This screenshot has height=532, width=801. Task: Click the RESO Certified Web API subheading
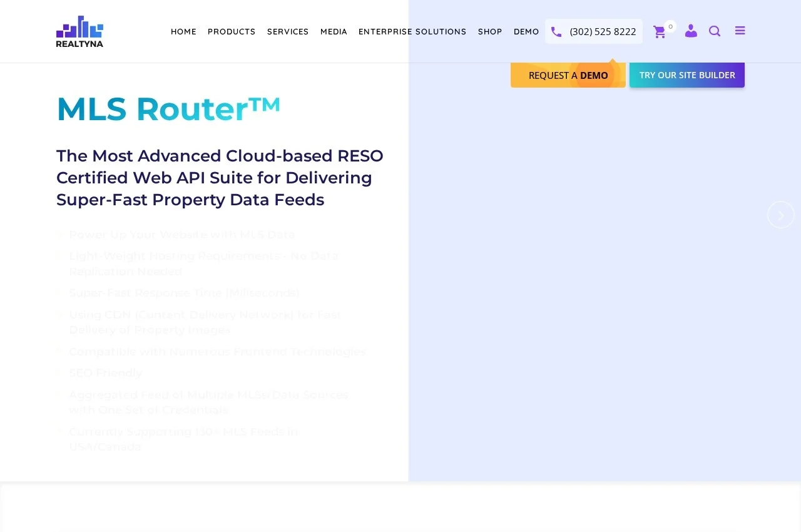(220, 178)
